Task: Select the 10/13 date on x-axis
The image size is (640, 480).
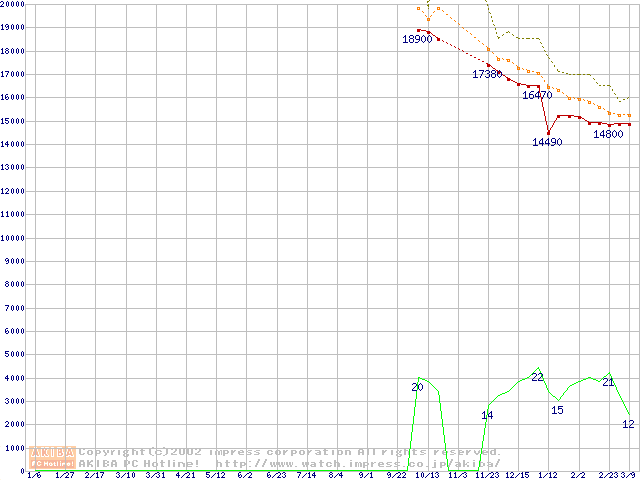Action: 427,475
